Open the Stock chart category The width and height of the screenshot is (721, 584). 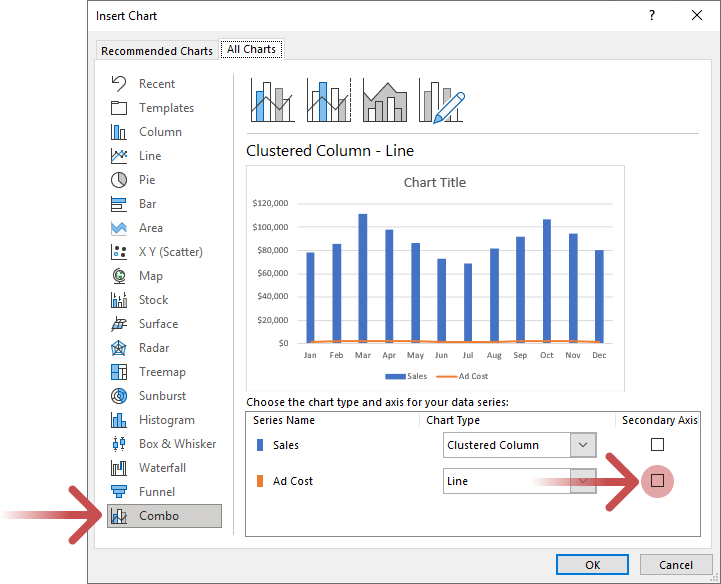(152, 300)
